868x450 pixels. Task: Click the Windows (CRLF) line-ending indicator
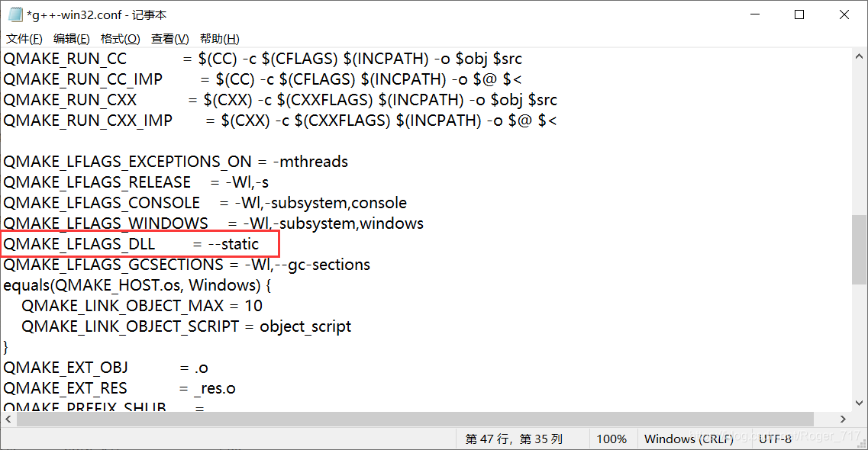(689, 439)
